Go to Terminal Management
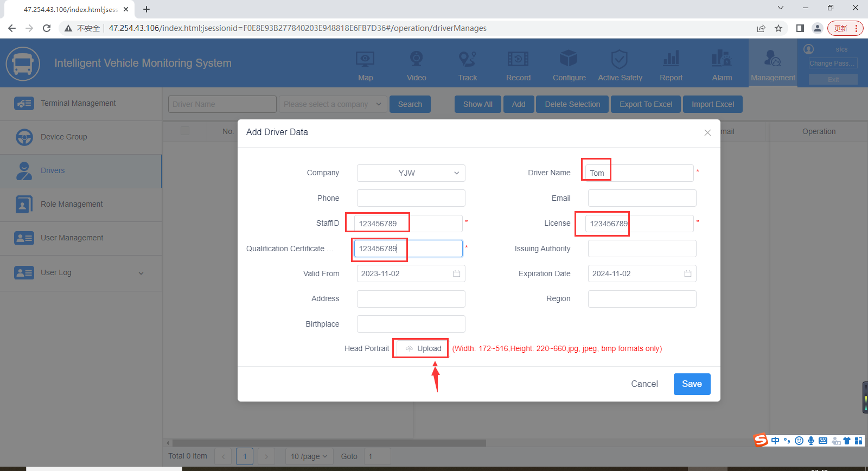Viewport: 868px width, 471px height. pyautogui.click(x=81, y=104)
